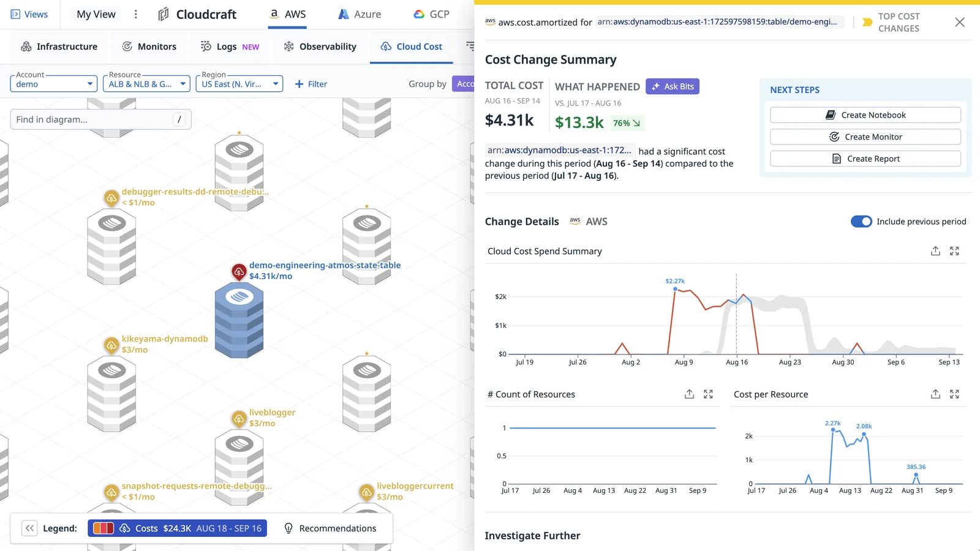Viewport: 980px width, 551px height.
Task: Ask Bits about what happened
Action: [673, 86]
